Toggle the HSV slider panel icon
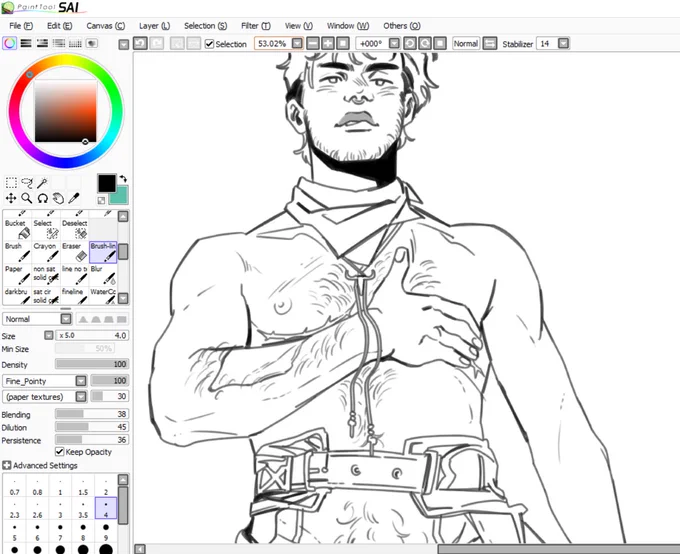Screen dimensions: 680x554 point(42,43)
